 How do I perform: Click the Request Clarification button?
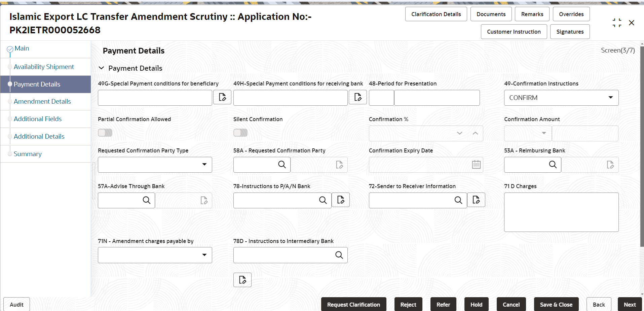[353, 304]
